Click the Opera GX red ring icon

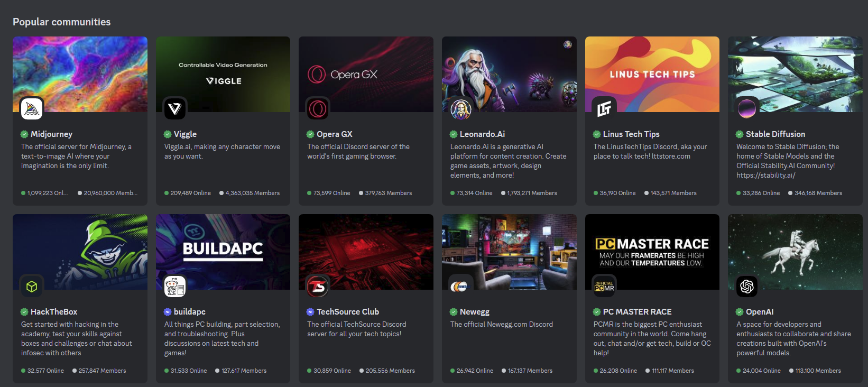point(318,109)
